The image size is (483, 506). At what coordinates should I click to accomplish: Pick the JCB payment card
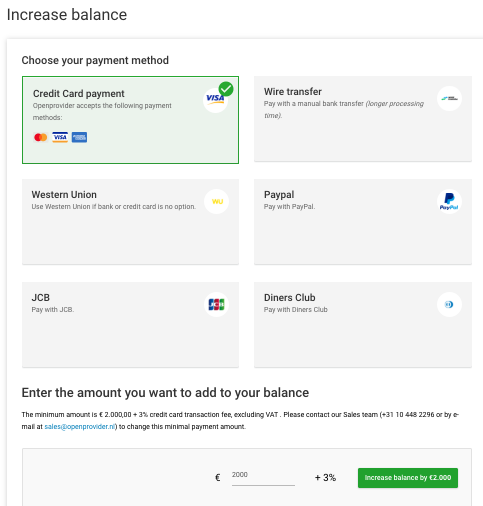pos(130,325)
